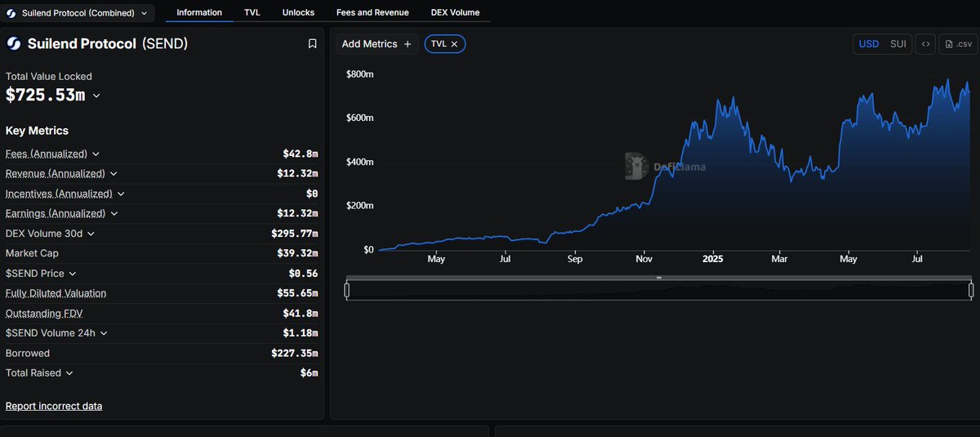Click the Fully Diluted Valuation value $55.65m
Screen dimensions: 980x437
297,293
